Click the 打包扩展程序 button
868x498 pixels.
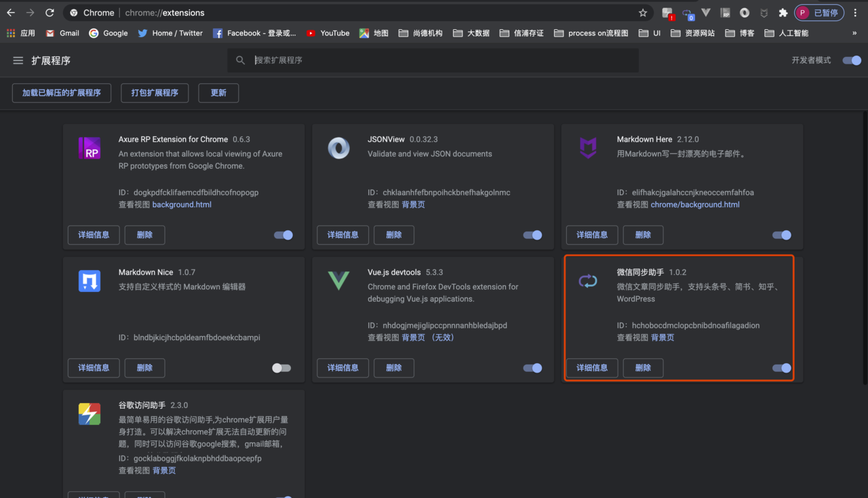pyautogui.click(x=155, y=93)
